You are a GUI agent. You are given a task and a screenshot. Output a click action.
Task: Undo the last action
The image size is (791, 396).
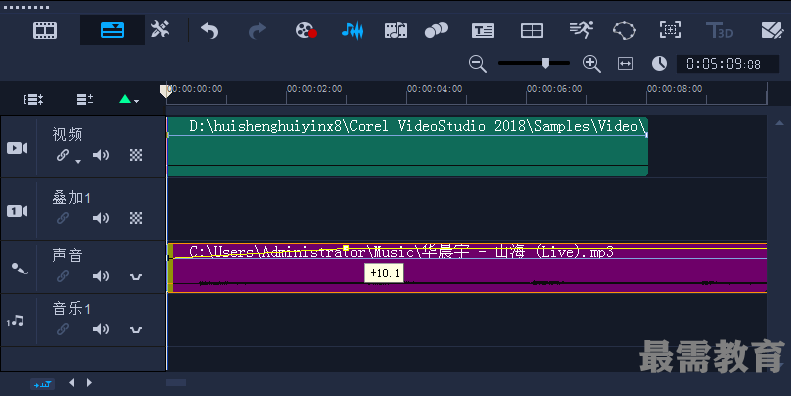point(209,31)
